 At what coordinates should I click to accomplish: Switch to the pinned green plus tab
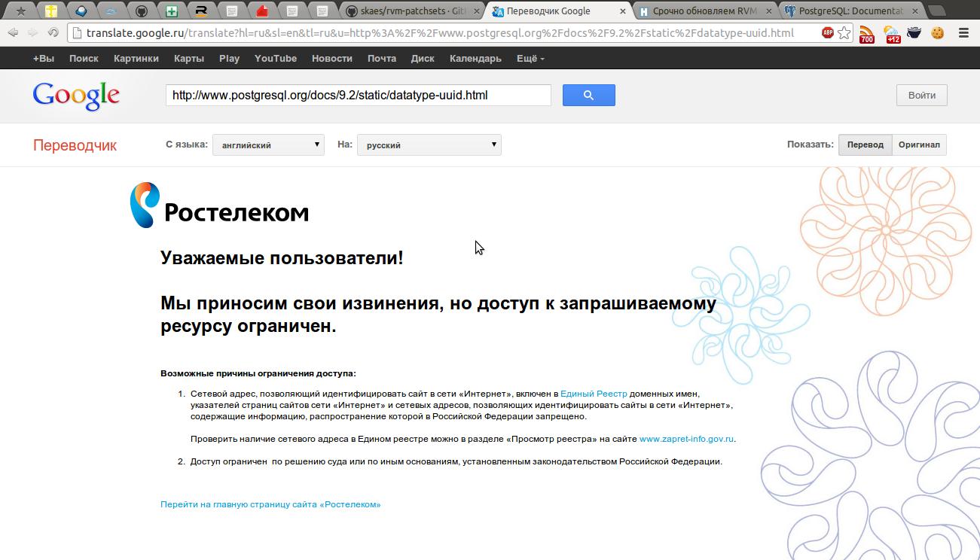pyautogui.click(x=172, y=11)
